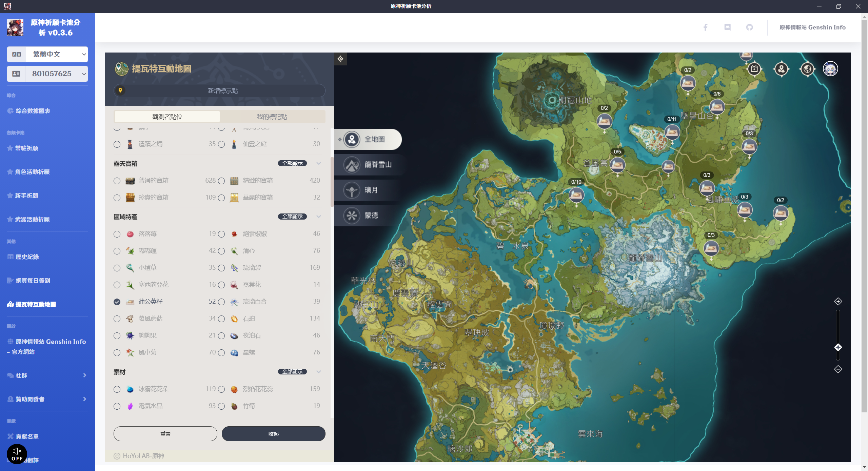Screen dimensions: 868x471
Task: Enable the 絕雲椒椒 checkbox
Action: coord(221,234)
